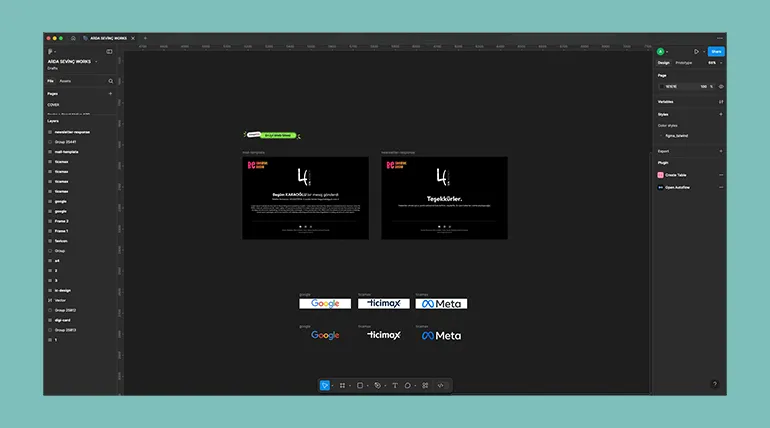Screen dimensions: 770x428
Task: Open the Figma main menu dropdown
Action: tap(51, 51)
